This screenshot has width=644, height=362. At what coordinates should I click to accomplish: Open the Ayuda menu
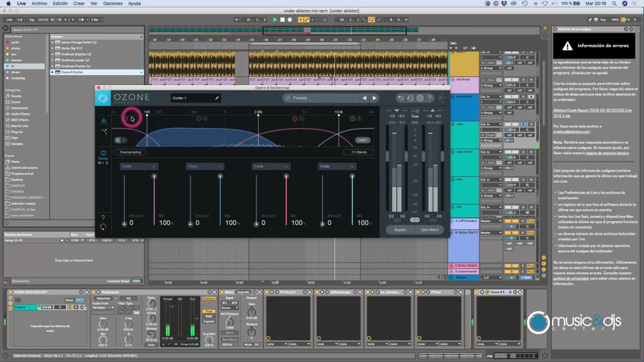click(134, 3)
